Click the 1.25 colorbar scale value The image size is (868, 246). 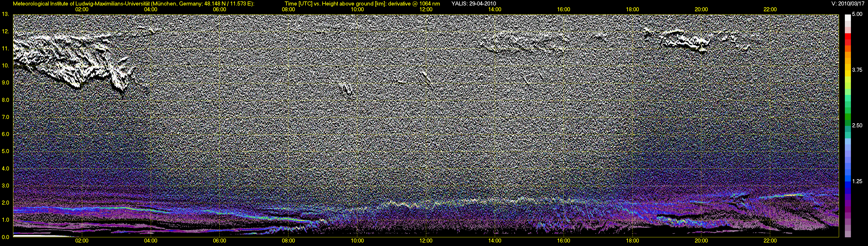point(857,181)
